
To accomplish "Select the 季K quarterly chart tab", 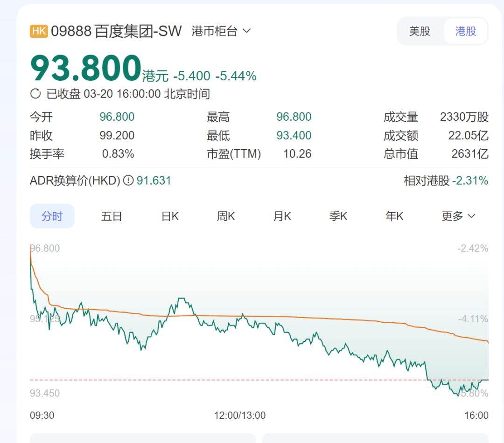I will (338, 216).
